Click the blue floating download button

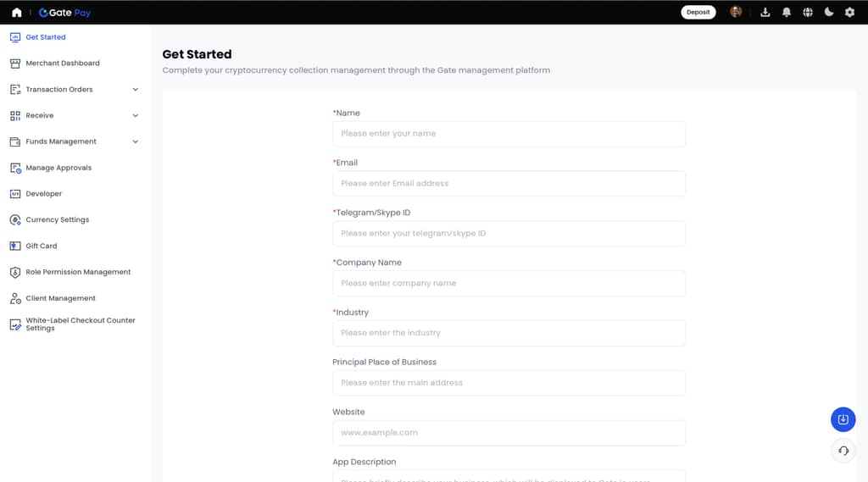[x=843, y=419]
